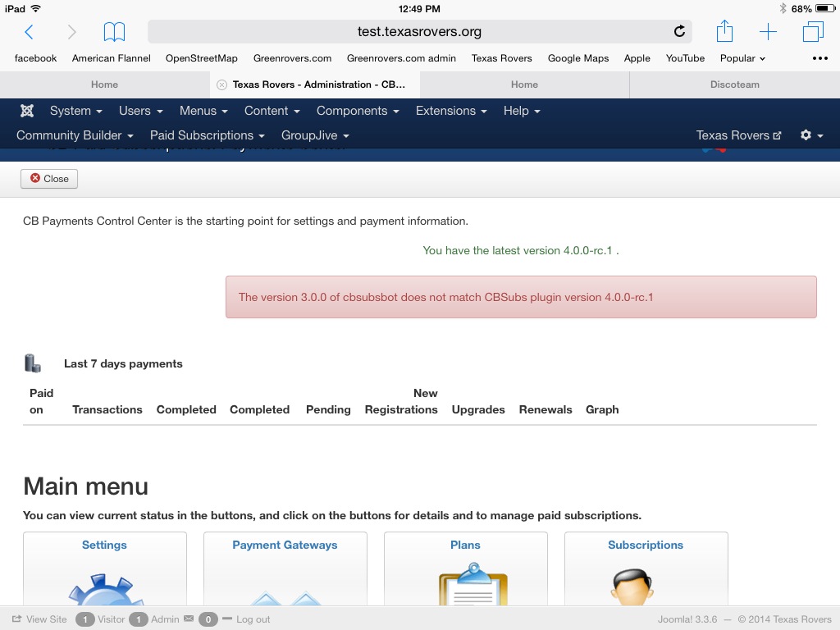Screen dimensions: 840x630
Task: Close the Texas Rovers Administration tab
Action: (x=221, y=84)
